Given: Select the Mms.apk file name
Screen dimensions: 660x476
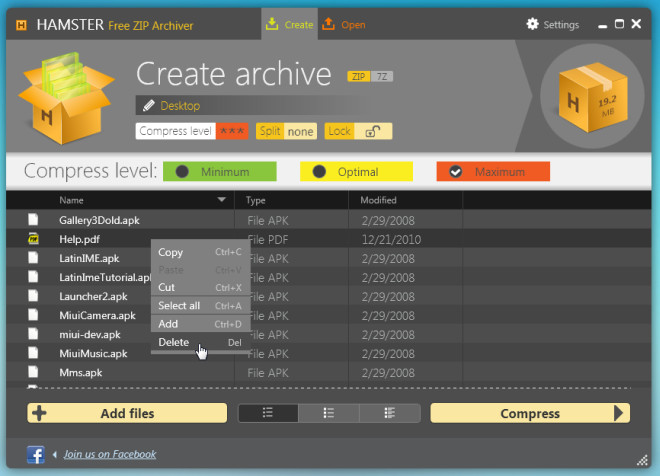Looking at the screenshot, I should point(80,372).
